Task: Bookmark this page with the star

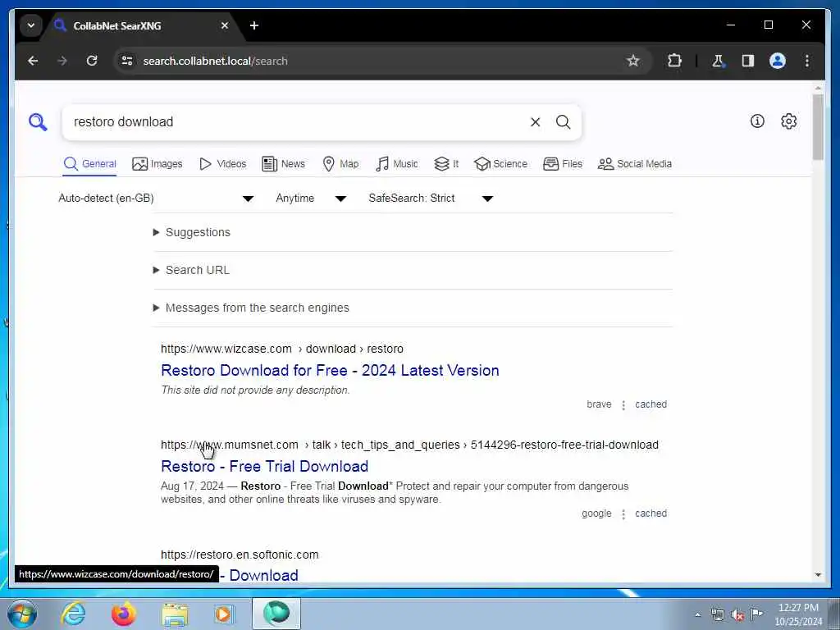Action: point(632,61)
